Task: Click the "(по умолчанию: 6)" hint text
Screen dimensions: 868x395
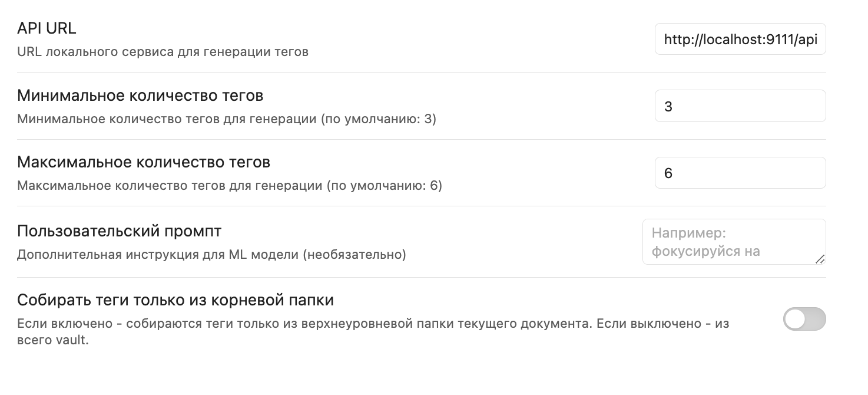Action: [385, 186]
